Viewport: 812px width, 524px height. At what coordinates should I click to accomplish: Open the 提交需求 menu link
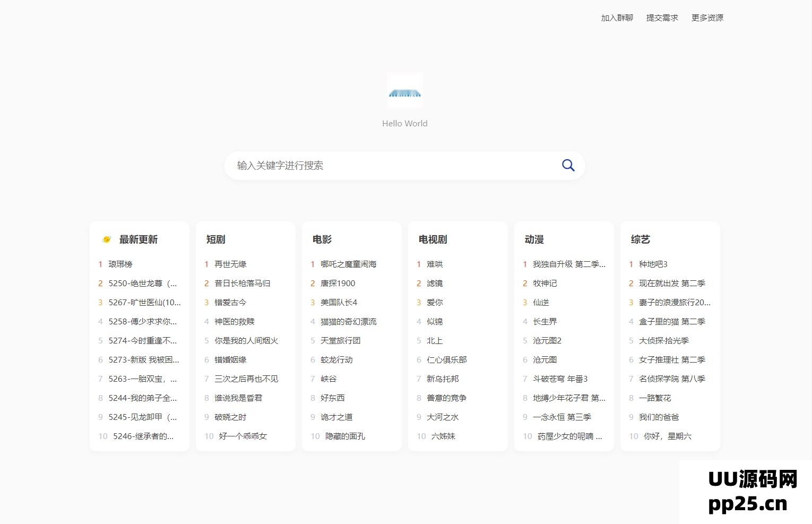[662, 18]
